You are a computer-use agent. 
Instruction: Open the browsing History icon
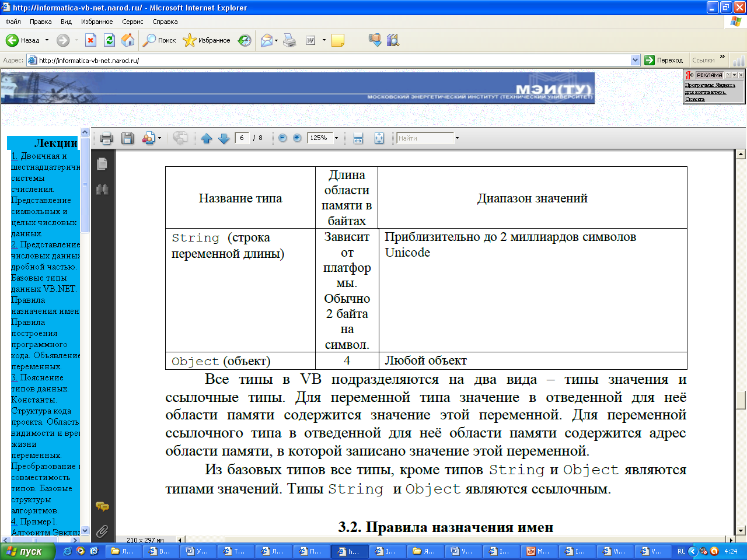pyautogui.click(x=245, y=40)
